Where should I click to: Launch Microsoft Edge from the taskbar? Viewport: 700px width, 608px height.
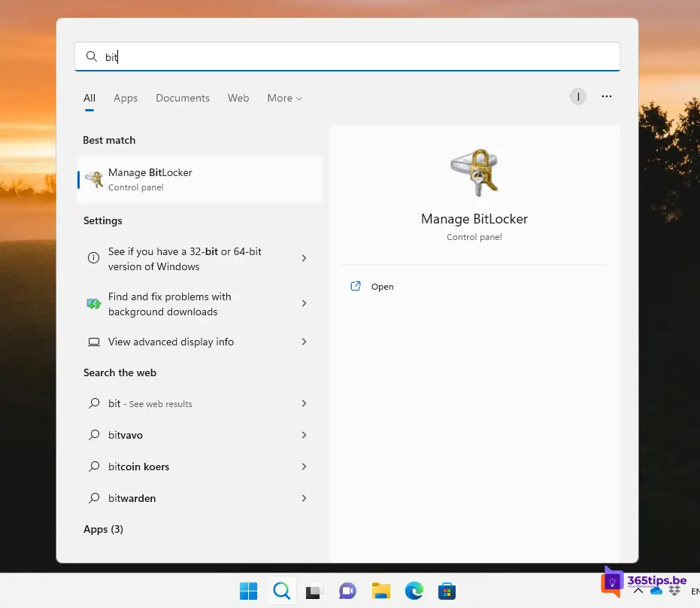[414, 591]
